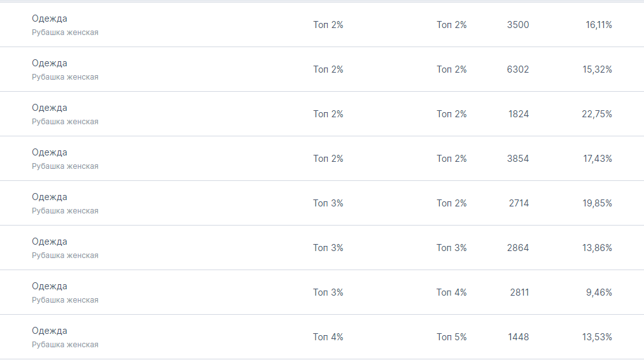The height and width of the screenshot is (360, 644).
Task: Click the number 3854 in the table
Action: 517,159
